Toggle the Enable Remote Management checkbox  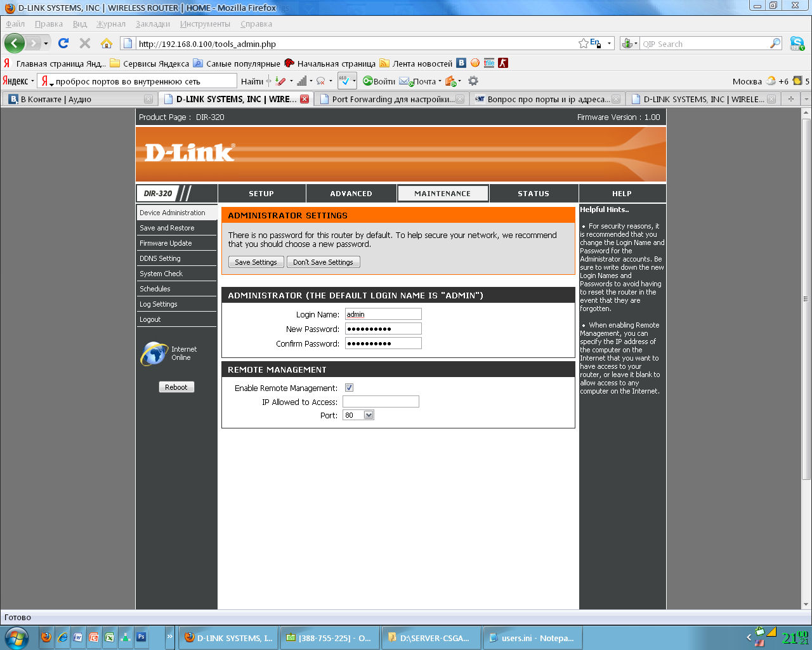349,388
